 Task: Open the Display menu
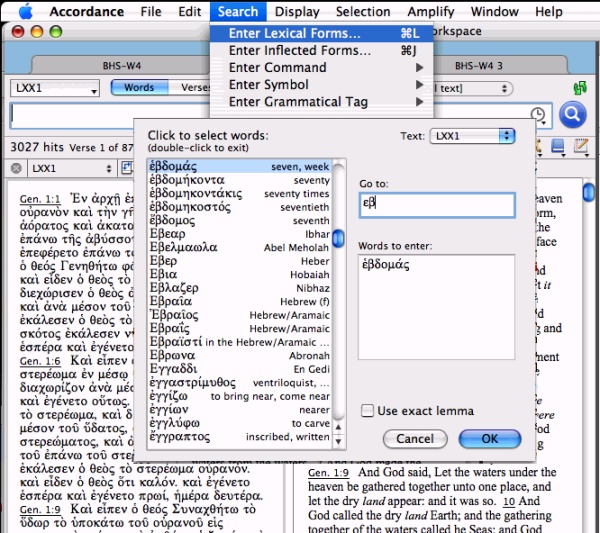pos(297,11)
